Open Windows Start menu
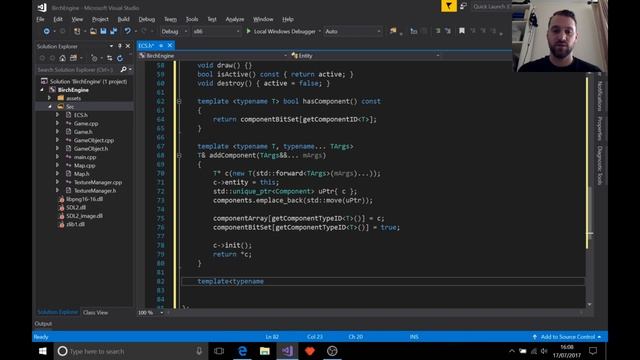The width and height of the screenshot is (640, 360). (x=42, y=351)
